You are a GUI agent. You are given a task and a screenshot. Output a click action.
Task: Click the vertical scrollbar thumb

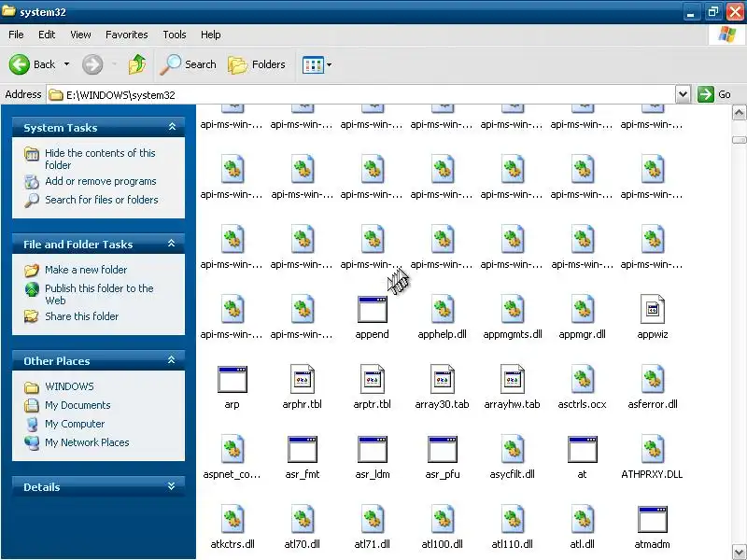(x=739, y=139)
